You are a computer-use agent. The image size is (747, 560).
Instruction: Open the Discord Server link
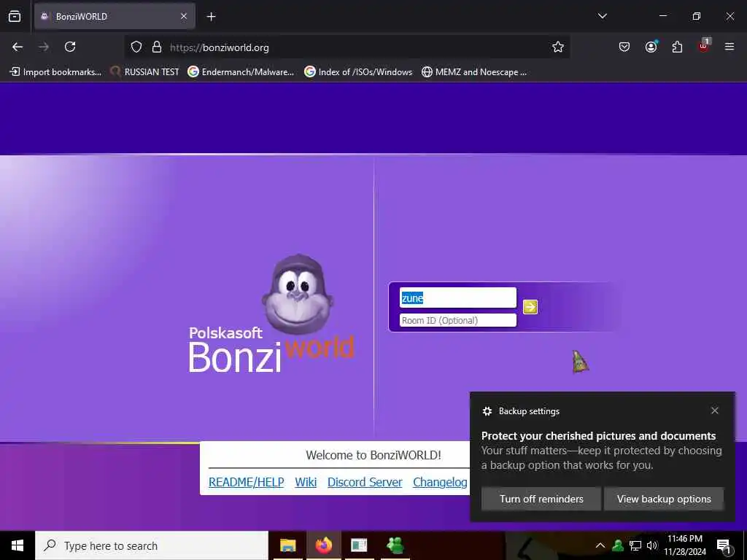point(365,482)
